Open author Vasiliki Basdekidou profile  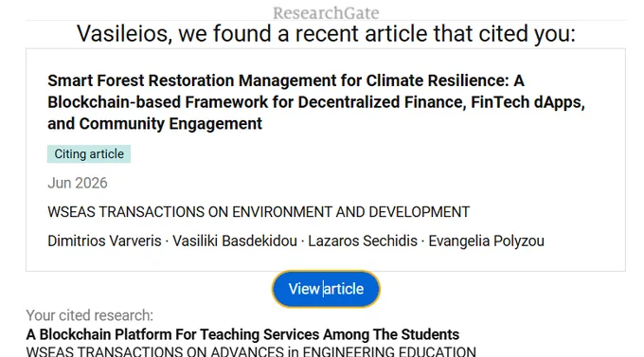click(235, 241)
